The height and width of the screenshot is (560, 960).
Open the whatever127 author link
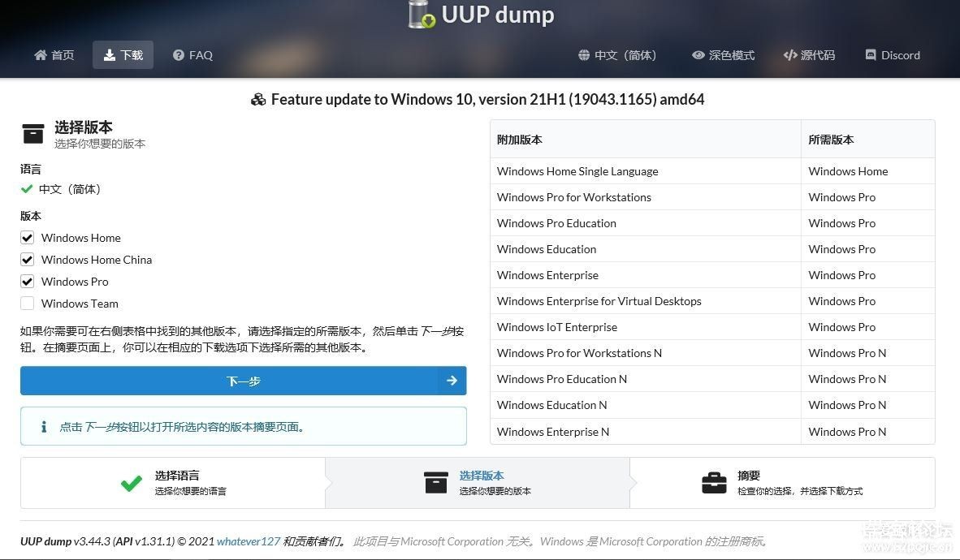[248, 541]
